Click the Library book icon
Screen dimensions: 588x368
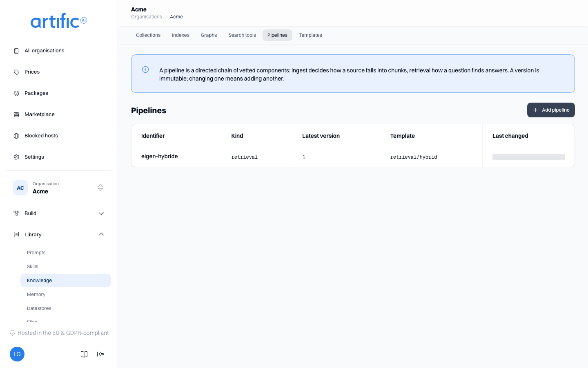(x=16, y=235)
